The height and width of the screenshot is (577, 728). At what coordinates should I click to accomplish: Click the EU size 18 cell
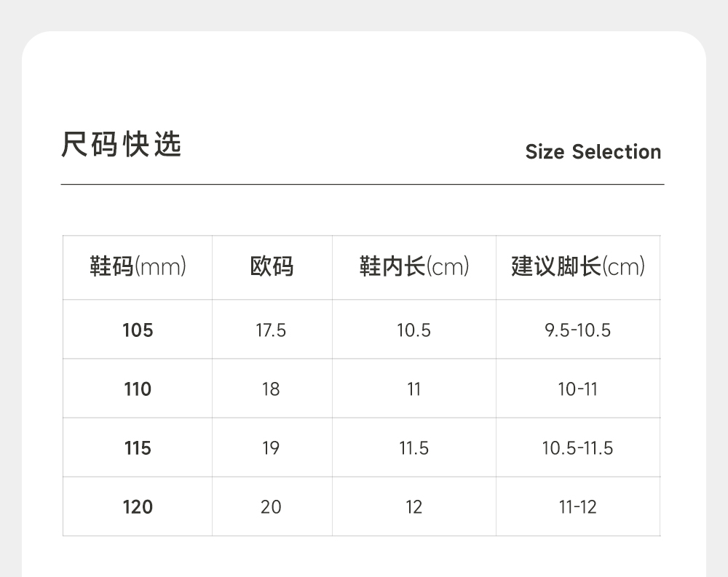[271, 389]
